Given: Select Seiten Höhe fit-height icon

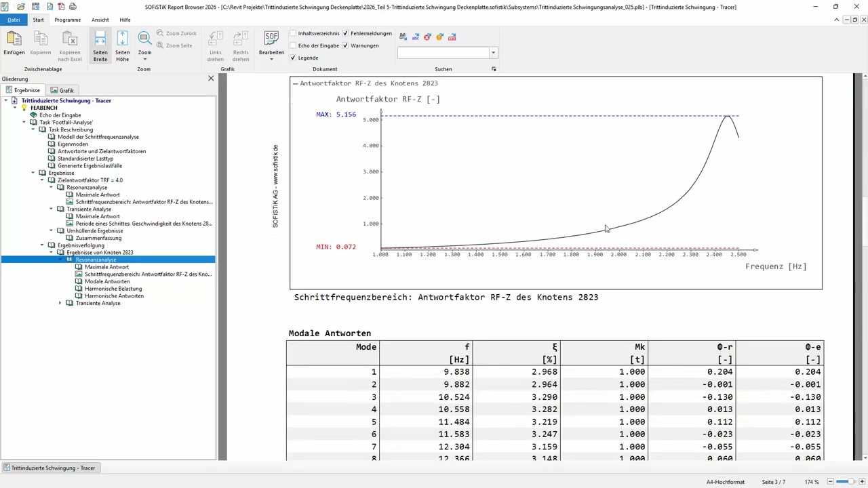Looking at the screenshot, I should pos(122,38).
